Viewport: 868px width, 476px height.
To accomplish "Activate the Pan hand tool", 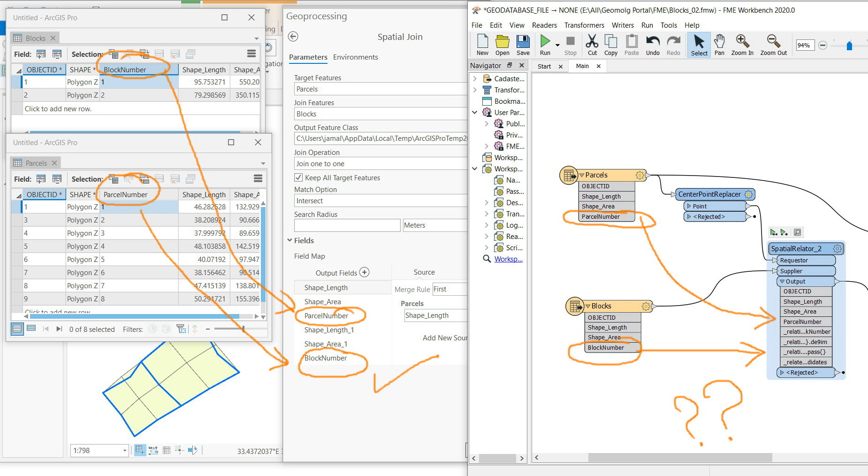I will coord(719,45).
